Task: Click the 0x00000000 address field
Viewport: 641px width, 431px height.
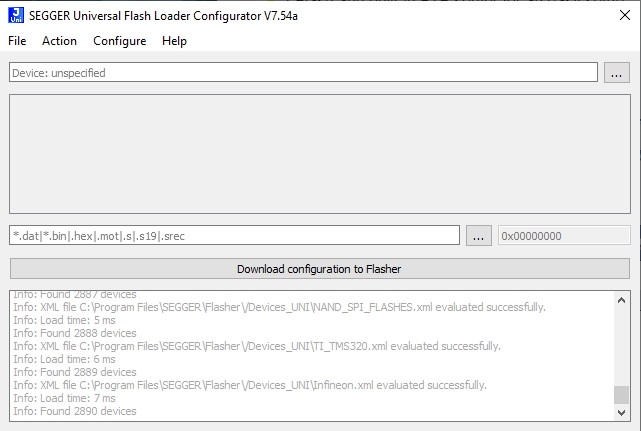Action: click(x=564, y=236)
